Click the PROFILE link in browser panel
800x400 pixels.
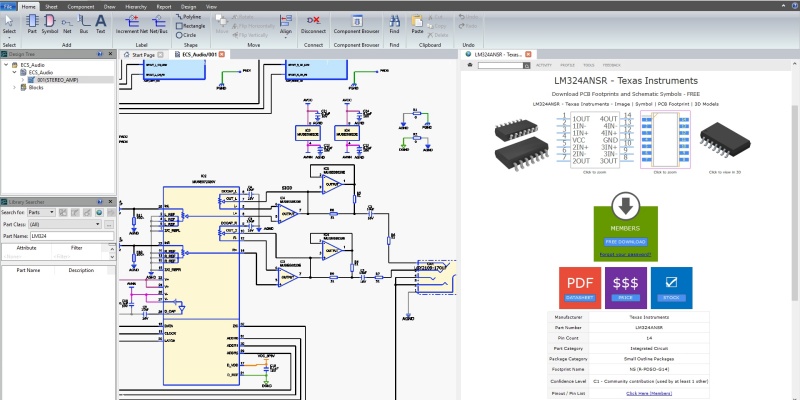pyautogui.click(x=567, y=65)
